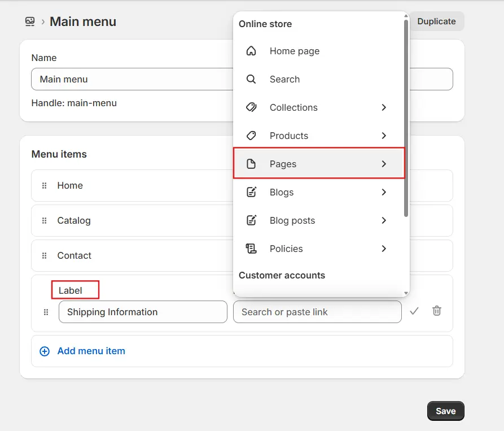
Task: Confirm the new item with the checkmark
Action: click(x=414, y=311)
